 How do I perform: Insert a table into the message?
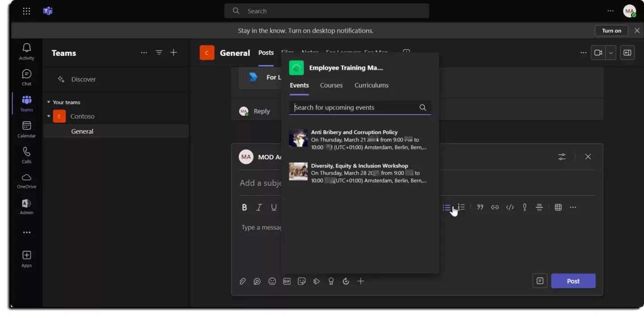558,207
